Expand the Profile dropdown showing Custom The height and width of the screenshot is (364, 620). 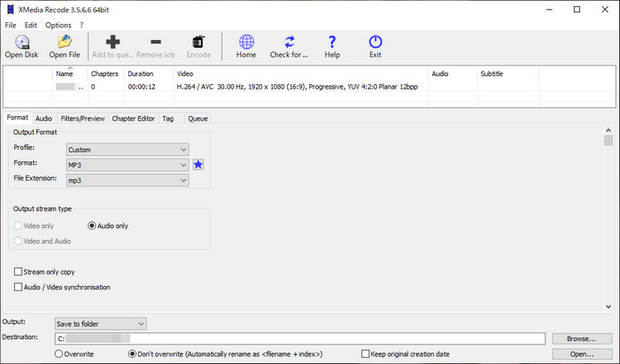[128, 150]
